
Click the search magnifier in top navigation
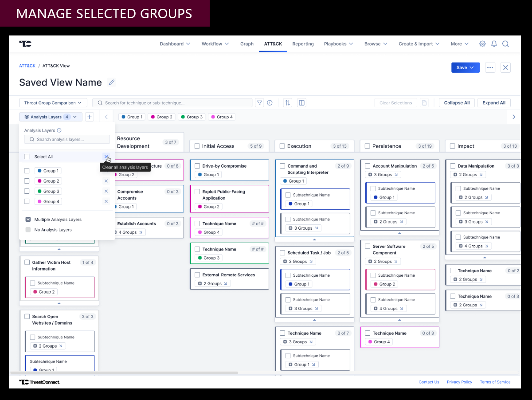click(x=505, y=44)
